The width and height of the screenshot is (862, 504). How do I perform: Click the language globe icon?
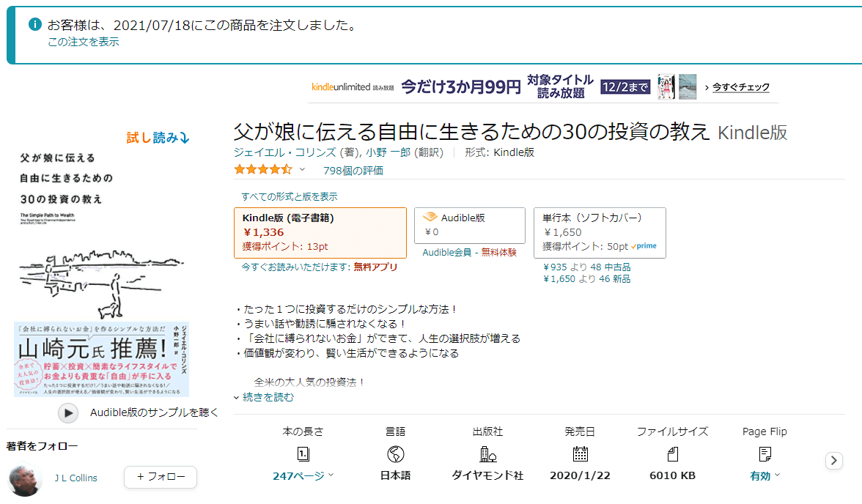point(395,454)
